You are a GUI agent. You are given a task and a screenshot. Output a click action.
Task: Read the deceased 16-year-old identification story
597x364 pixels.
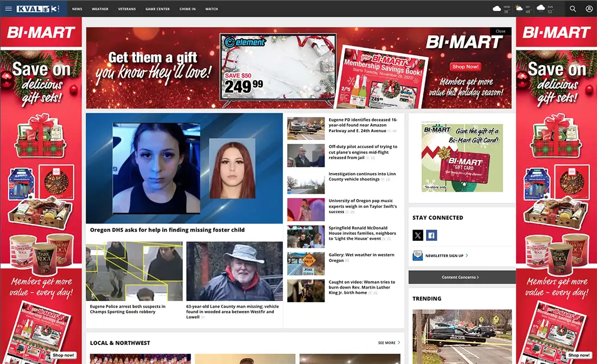(x=363, y=125)
